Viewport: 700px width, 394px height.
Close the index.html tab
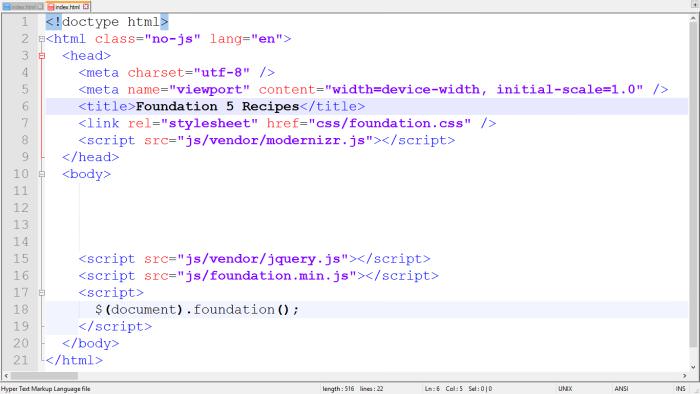click(86, 7)
